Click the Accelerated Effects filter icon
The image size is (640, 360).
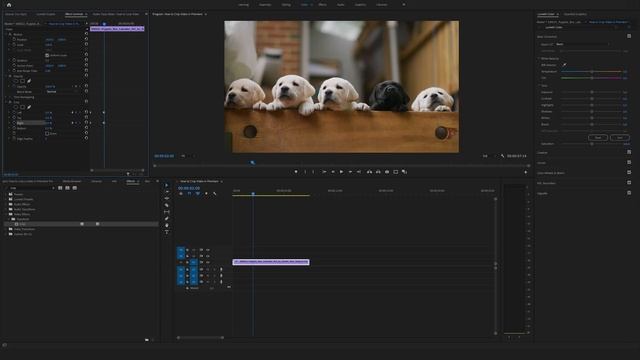coord(60,188)
